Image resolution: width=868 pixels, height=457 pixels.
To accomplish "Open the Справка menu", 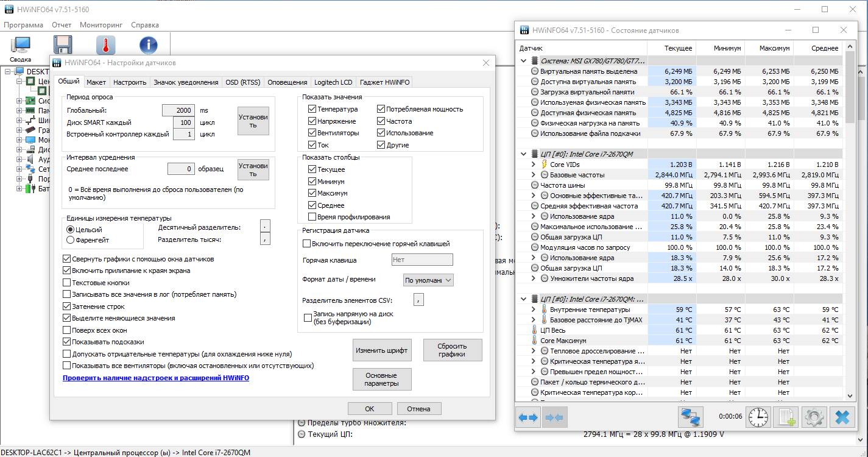I will (145, 25).
